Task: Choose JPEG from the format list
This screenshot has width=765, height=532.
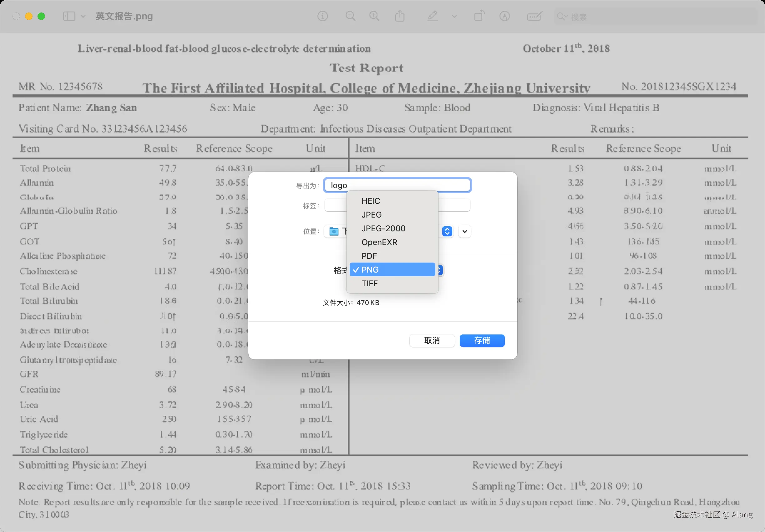Action: pyautogui.click(x=371, y=215)
